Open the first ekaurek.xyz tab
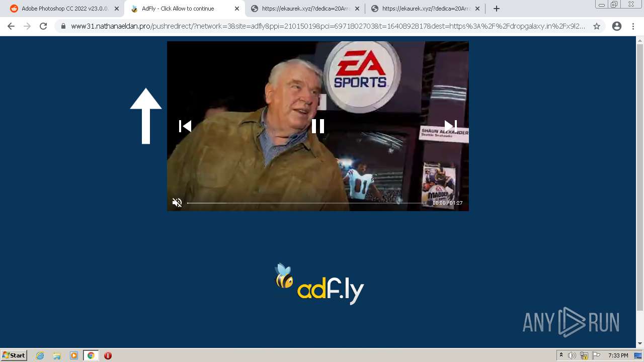This screenshot has height=362, width=644. click(x=306, y=9)
